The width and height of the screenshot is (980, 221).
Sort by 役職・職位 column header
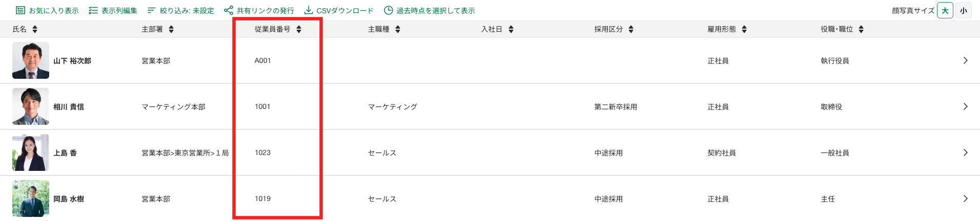[842, 29]
